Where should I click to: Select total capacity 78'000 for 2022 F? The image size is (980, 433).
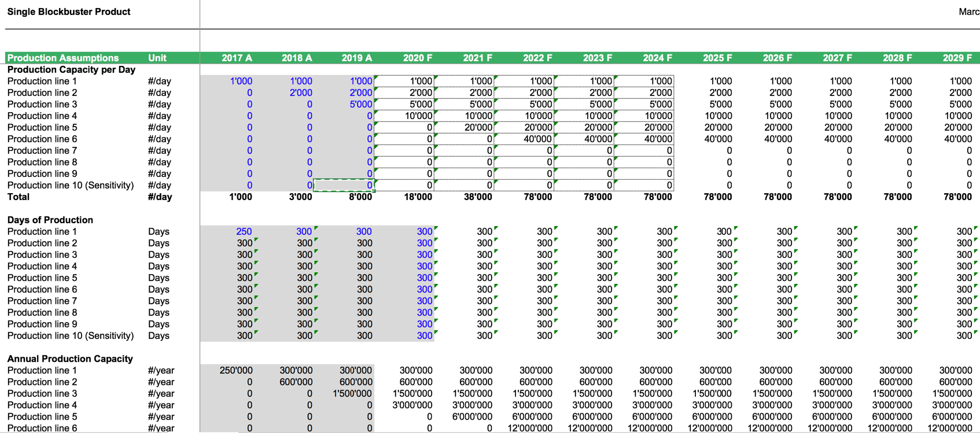538,197
